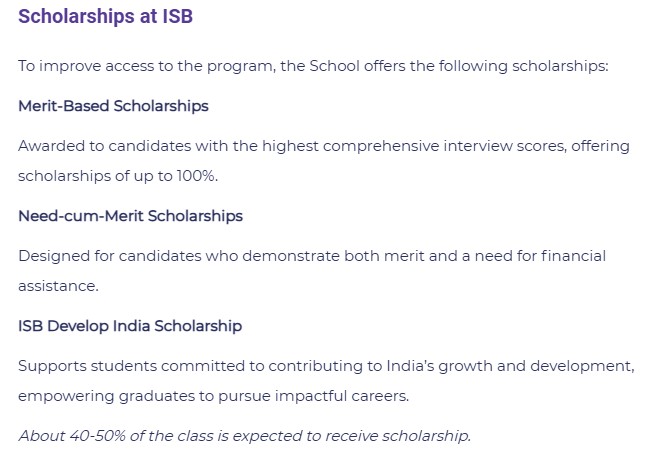Viewport: 661px width, 463px height.
Task: Click the line starting "Supports students committed"
Action: pyautogui.click(x=325, y=365)
